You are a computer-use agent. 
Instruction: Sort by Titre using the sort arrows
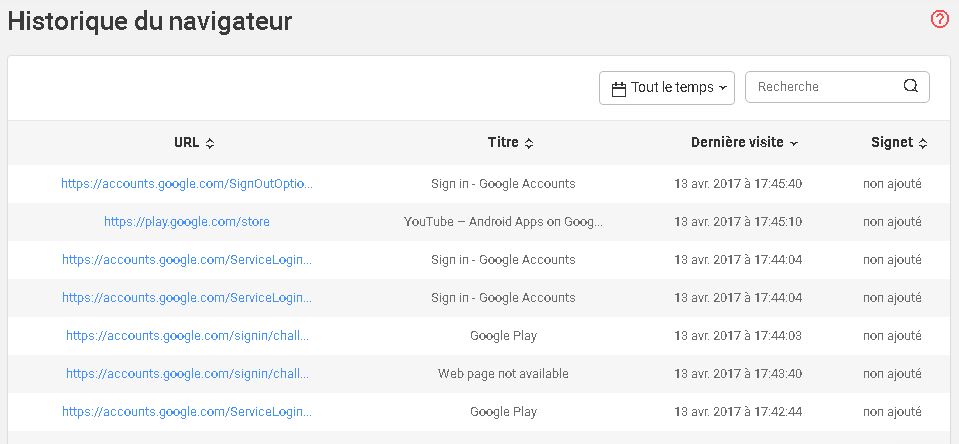(x=529, y=143)
